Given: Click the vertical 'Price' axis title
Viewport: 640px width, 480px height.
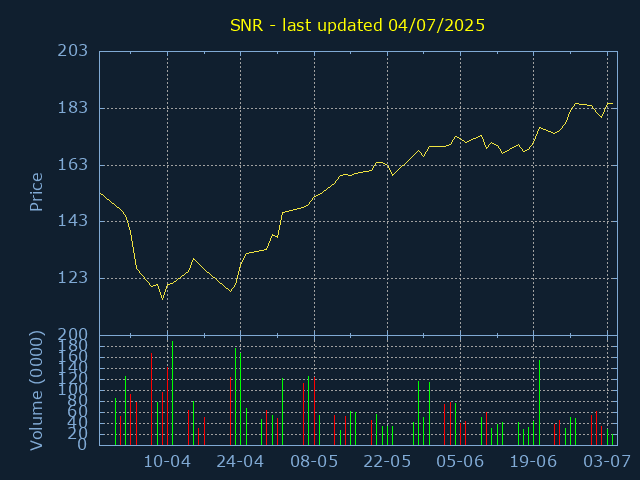Looking at the screenshot, I should coord(36,192).
